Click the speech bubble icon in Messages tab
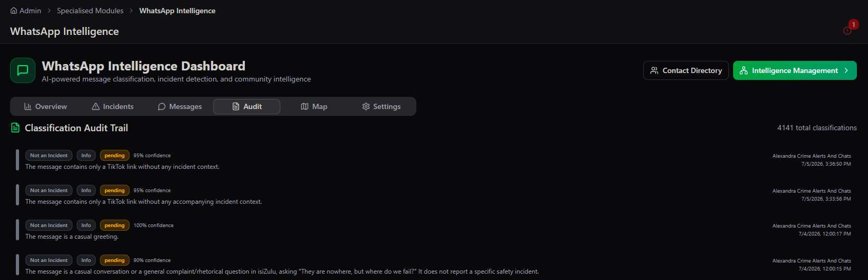This screenshot has height=280, width=868. pyautogui.click(x=162, y=106)
